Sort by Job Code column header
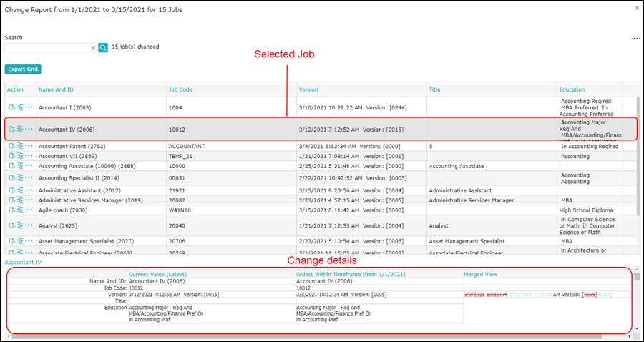This screenshot has height=342, width=644. (x=180, y=89)
